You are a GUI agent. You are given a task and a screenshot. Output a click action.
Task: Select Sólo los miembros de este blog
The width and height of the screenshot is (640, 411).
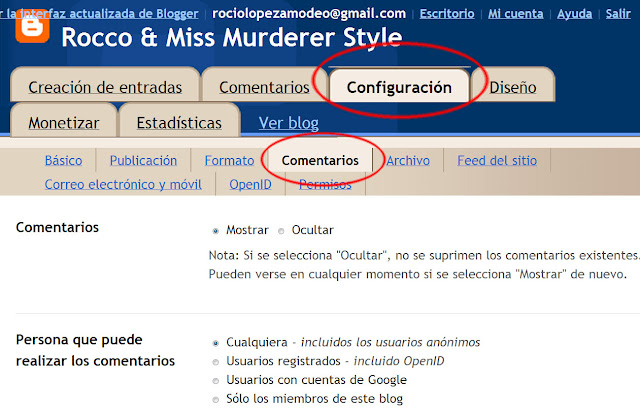[x=215, y=400]
